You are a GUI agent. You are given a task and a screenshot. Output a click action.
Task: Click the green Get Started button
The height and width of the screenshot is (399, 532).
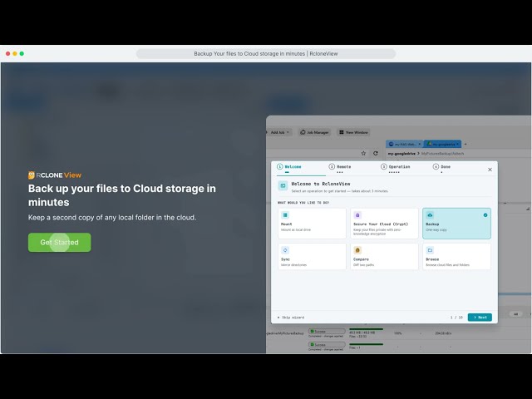click(x=59, y=242)
